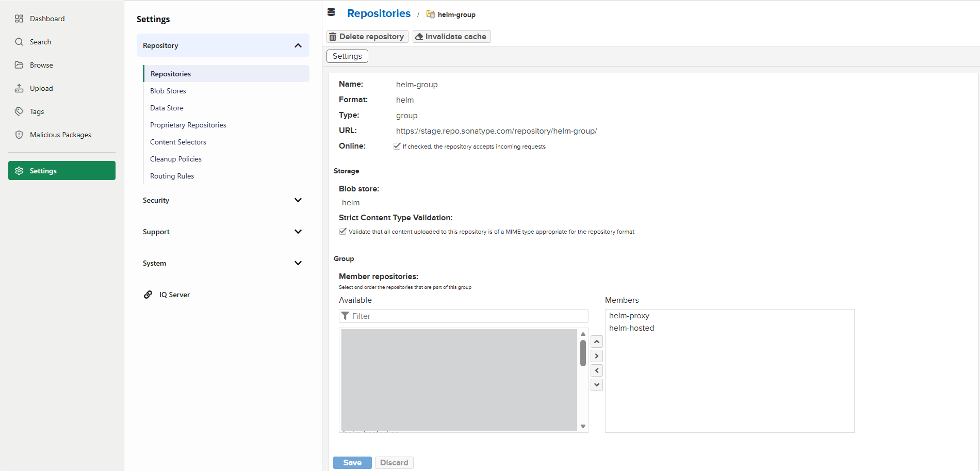The width and height of the screenshot is (980, 471).
Task: Click Delete repository button
Action: [x=367, y=37]
